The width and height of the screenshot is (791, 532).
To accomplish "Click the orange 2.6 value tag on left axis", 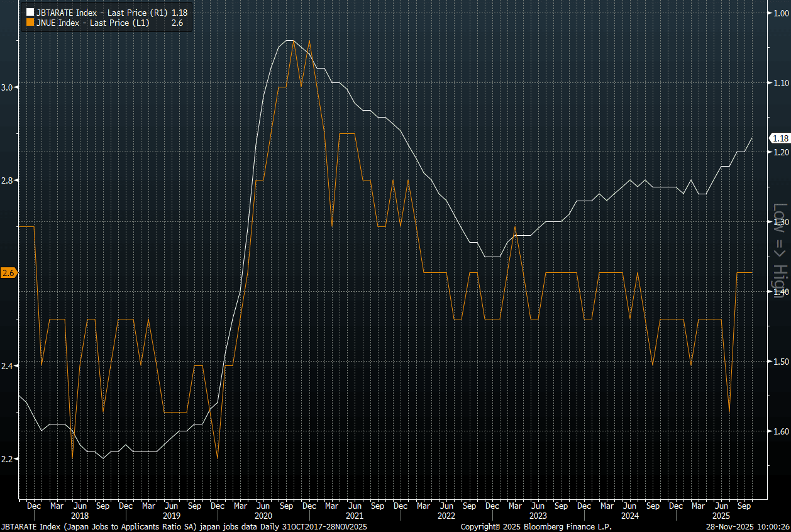I will [8, 273].
